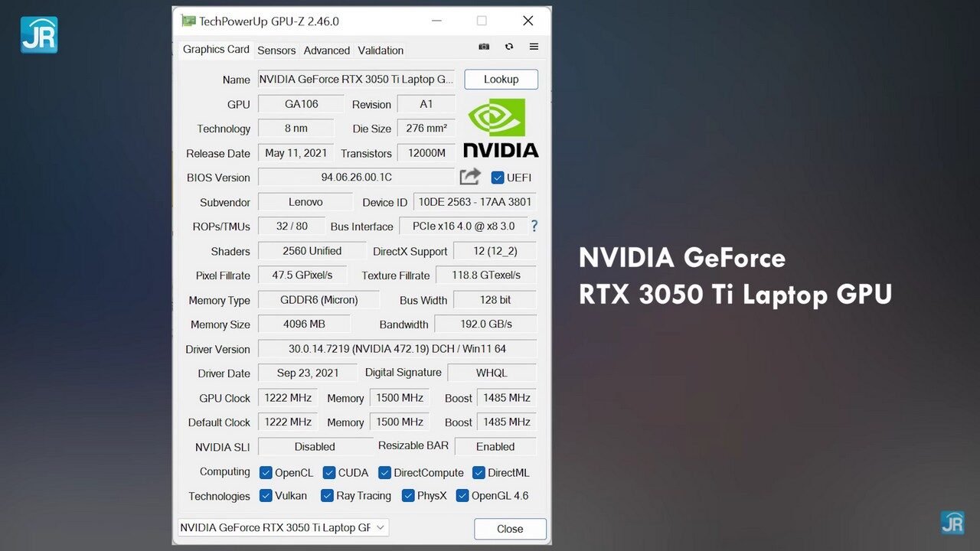Image resolution: width=980 pixels, height=551 pixels.
Task: Toggle the DirectCompute checkbox
Action: 385,472
